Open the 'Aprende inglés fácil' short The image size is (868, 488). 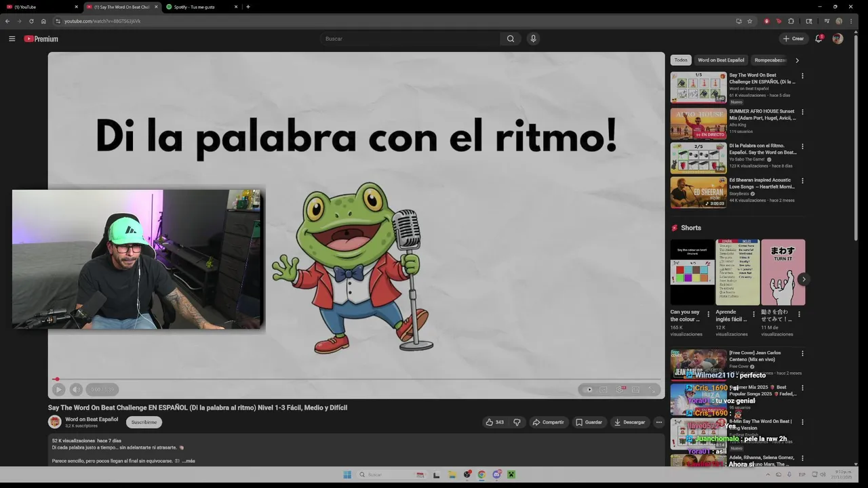pyautogui.click(x=738, y=272)
